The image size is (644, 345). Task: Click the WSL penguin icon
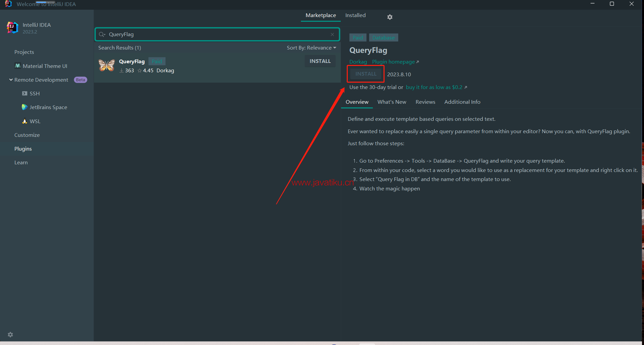coord(24,121)
